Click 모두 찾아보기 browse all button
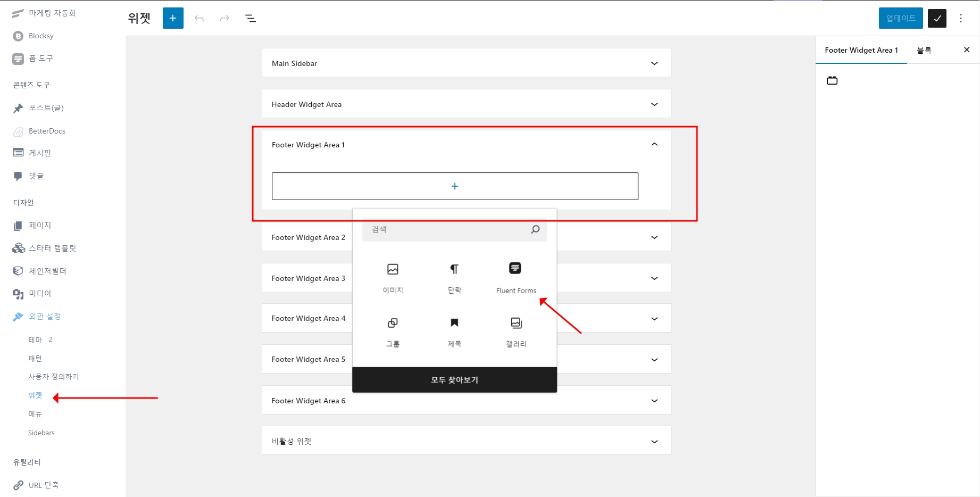Viewport: 980px width, 497px height. (x=454, y=380)
